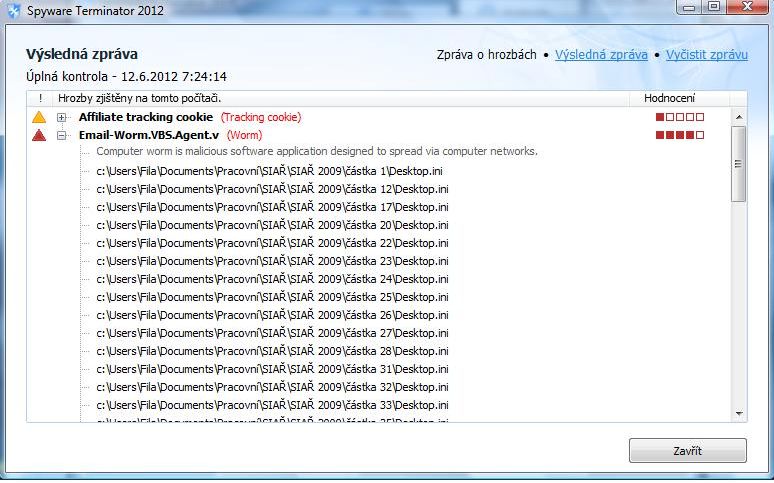Click the Vyčistit zprávu link
Image resolution: width=774 pixels, height=483 pixels.
707,55
